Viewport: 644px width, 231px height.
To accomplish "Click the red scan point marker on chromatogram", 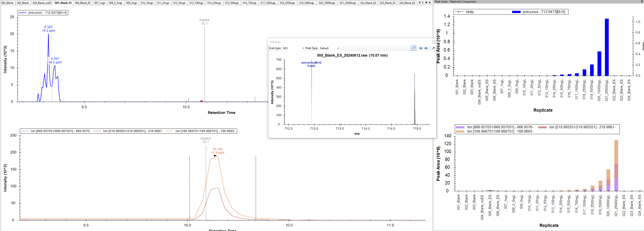I will (x=202, y=102).
